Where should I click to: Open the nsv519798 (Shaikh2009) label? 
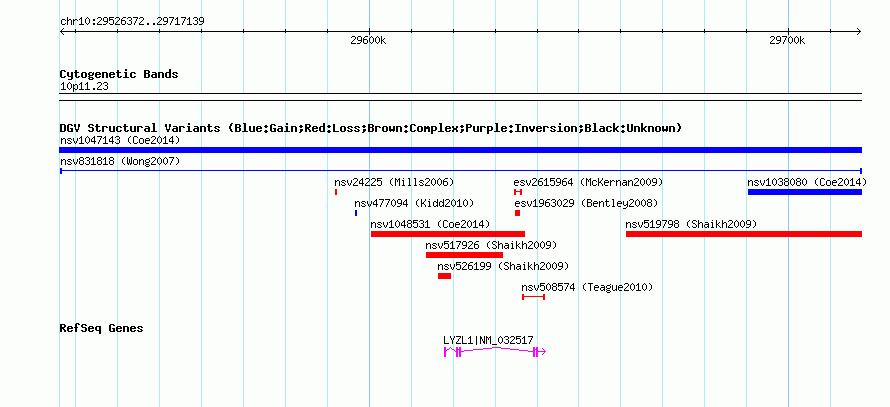click(x=691, y=224)
